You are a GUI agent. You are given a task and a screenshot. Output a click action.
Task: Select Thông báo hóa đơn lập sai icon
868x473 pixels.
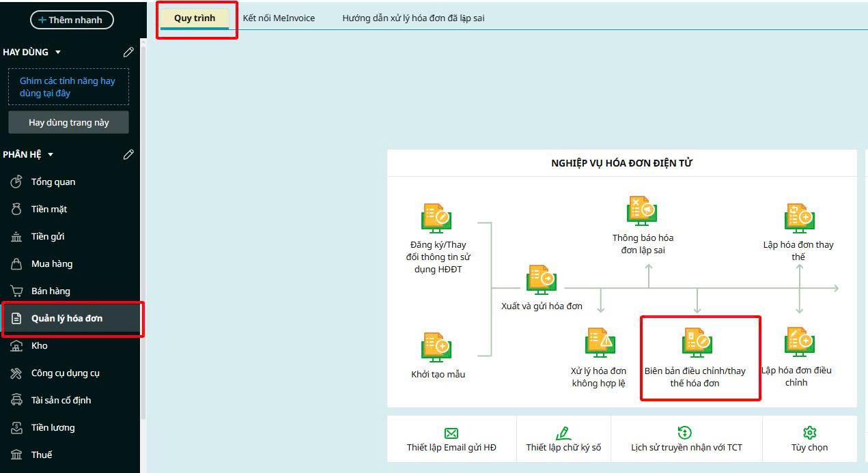pos(642,211)
